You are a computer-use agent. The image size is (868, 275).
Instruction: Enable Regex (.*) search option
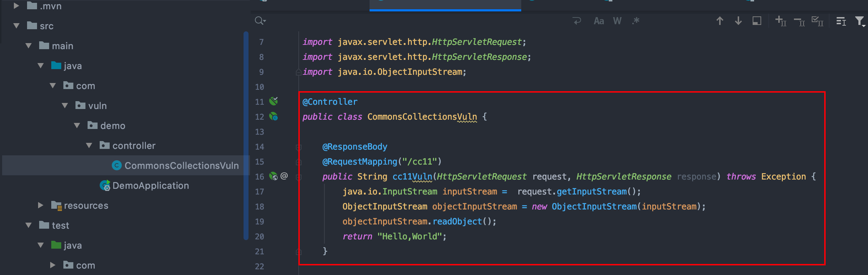636,21
